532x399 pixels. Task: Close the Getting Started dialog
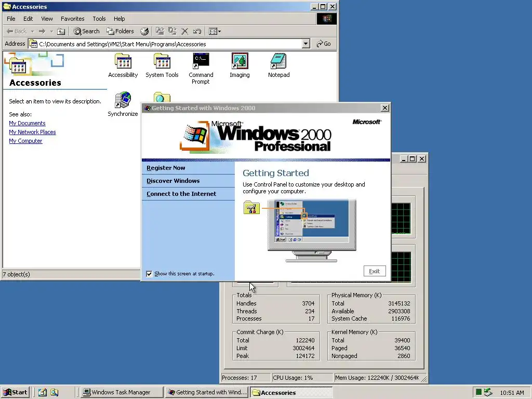[x=385, y=108]
